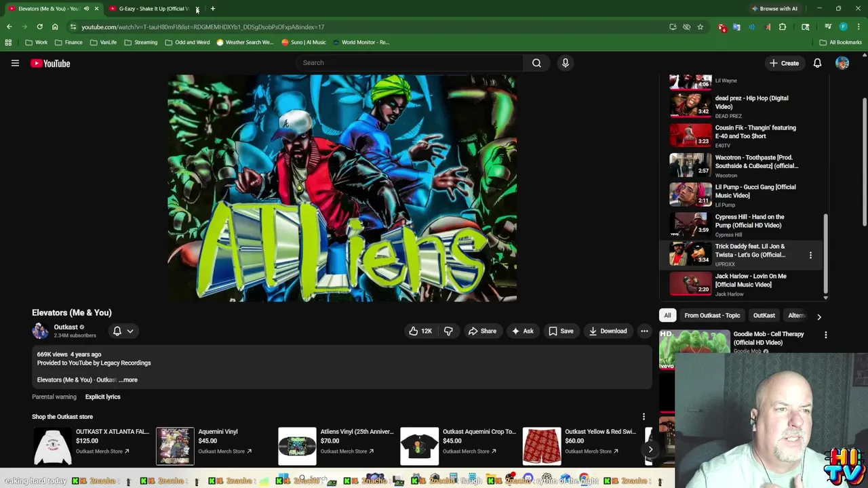Select the Outkast filter chip
Image resolution: width=868 pixels, height=488 pixels.
coord(764,315)
